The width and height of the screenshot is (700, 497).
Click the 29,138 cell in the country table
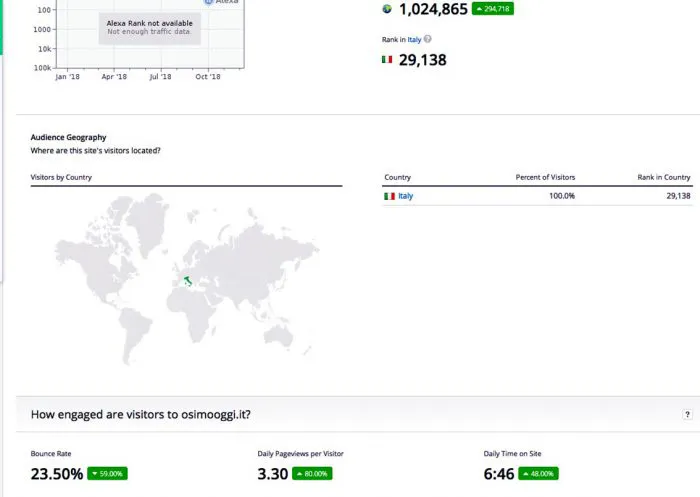pyautogui.click(x=678, y=196)
